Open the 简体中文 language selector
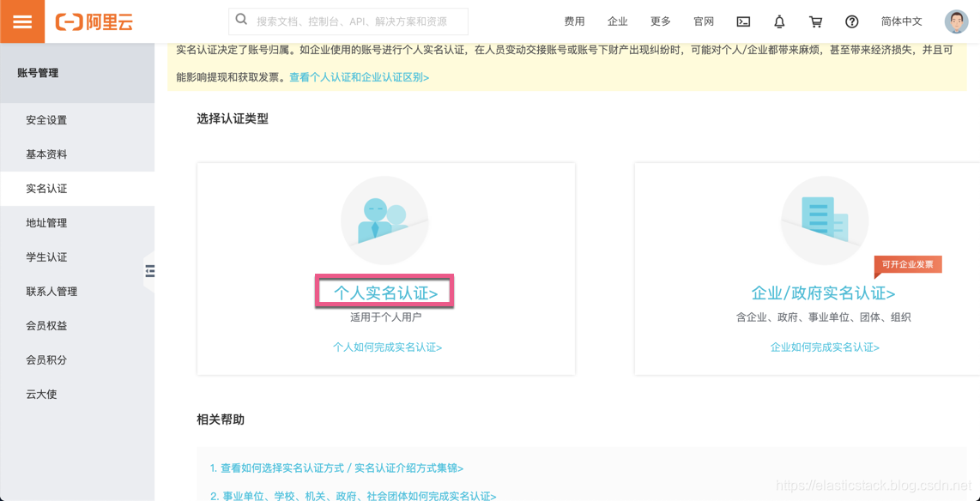 coord(902,21)
